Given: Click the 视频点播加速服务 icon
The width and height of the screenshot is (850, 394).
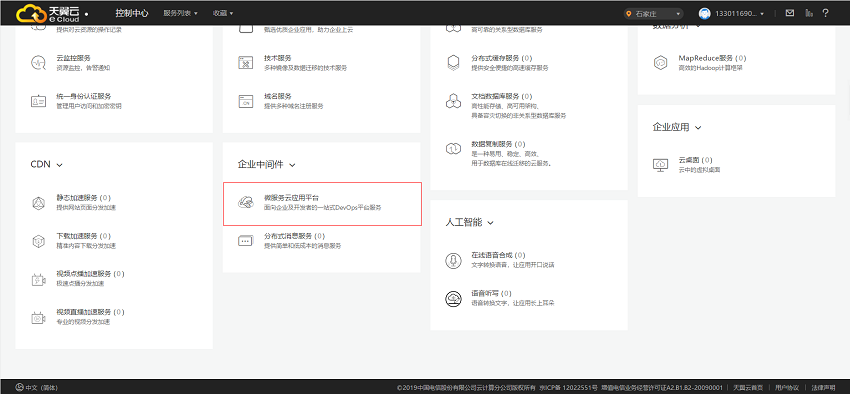Looking at the screenshot, I should [x=38, y=279].
